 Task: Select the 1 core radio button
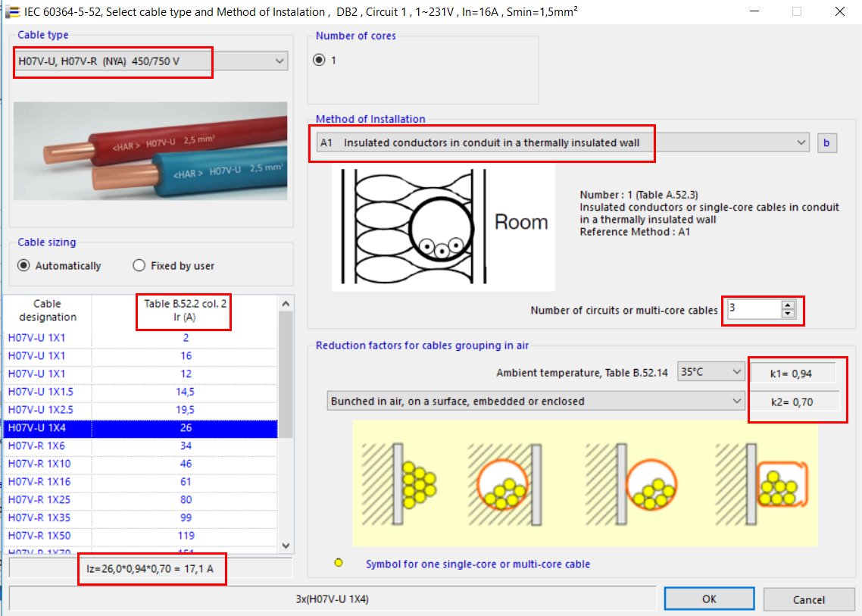coord(319,60)
